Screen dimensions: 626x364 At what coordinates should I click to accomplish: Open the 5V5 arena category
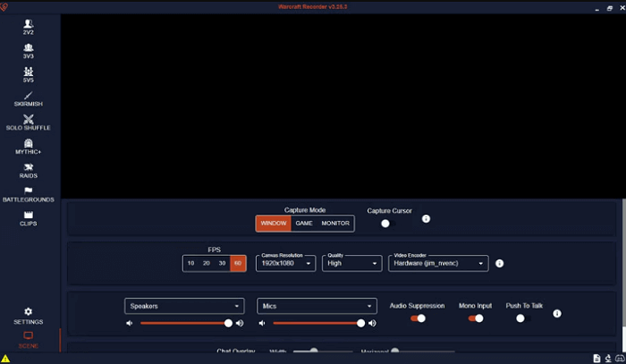(x=28, y=74)
